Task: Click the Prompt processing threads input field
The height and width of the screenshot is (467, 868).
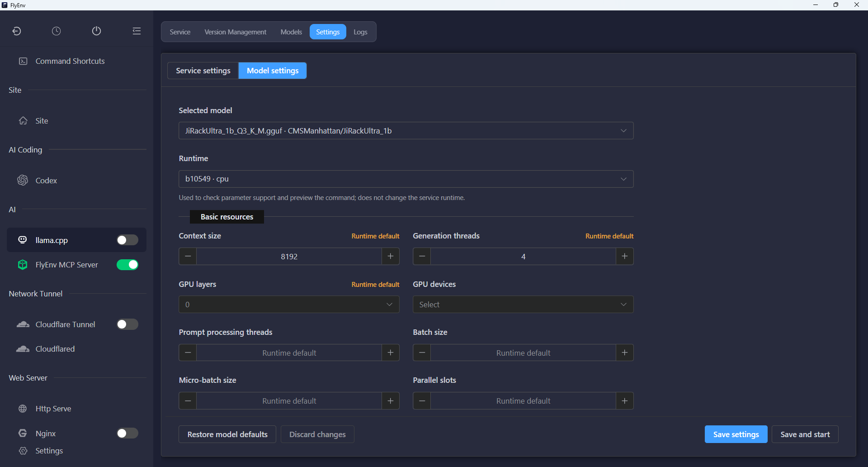Action: click(289, 353)
